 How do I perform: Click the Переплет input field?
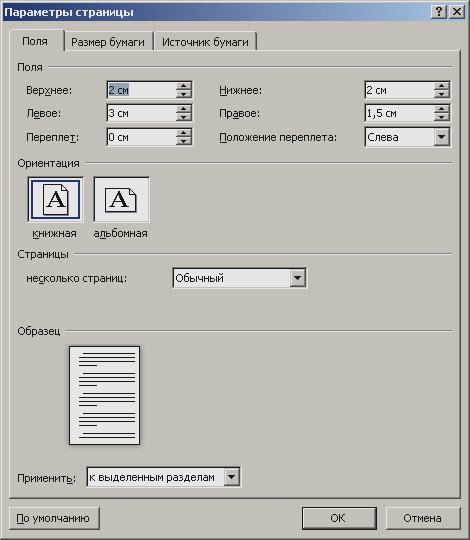[x=142, y=137]
